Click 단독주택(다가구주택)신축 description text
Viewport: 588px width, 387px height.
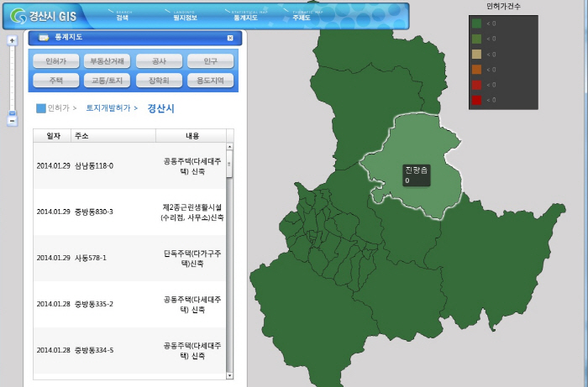point(192,259)
